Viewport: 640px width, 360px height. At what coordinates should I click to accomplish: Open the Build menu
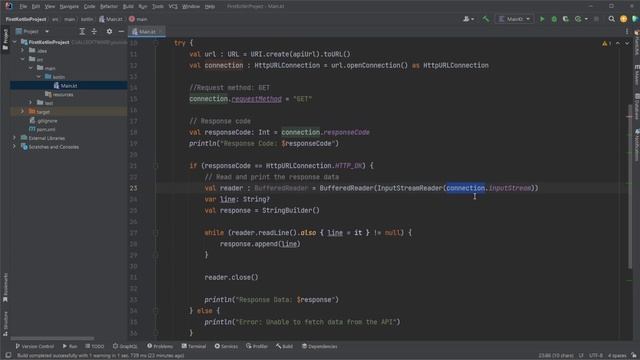pos(128,7)
